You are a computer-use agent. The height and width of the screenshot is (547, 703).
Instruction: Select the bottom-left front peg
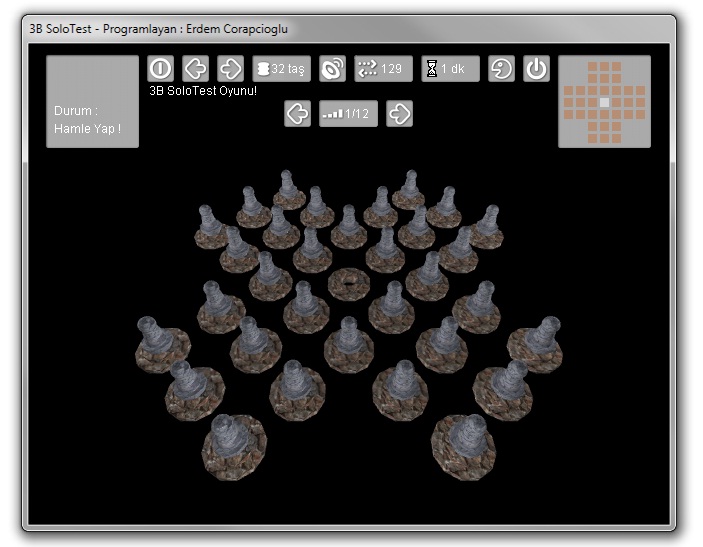pos(234,445)
